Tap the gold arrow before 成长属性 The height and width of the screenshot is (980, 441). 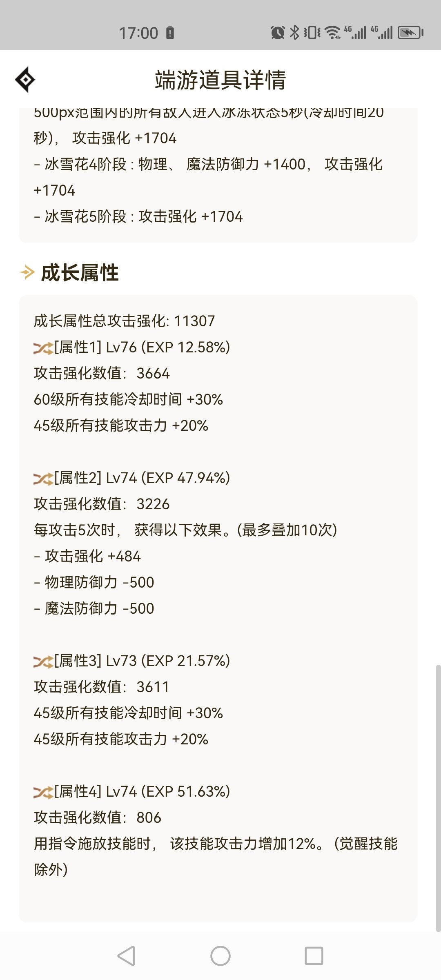coord(27,272)
